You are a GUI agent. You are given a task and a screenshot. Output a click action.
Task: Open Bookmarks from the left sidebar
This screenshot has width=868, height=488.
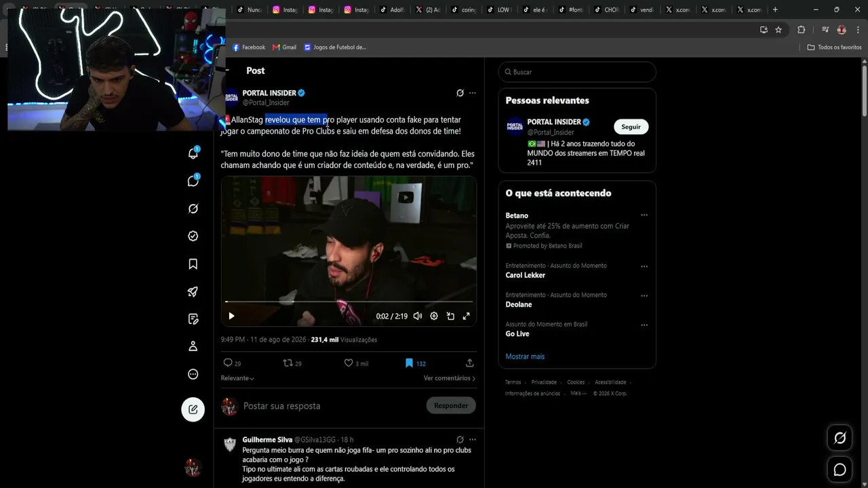pyautogui.click(x=193, y=264)
